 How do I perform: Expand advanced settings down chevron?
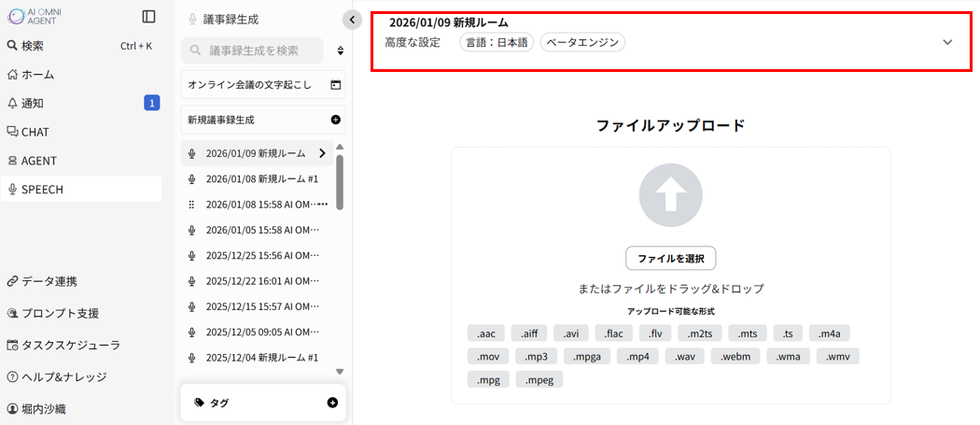947,42
